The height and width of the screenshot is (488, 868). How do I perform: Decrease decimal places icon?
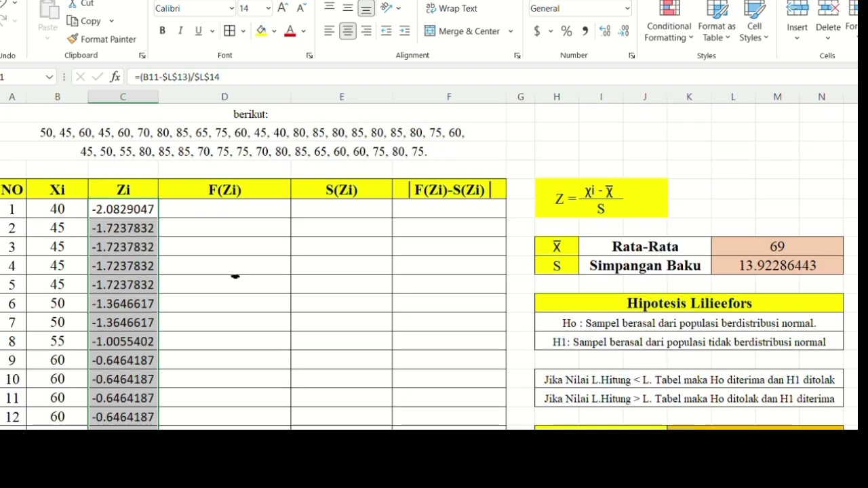point(624,31)
